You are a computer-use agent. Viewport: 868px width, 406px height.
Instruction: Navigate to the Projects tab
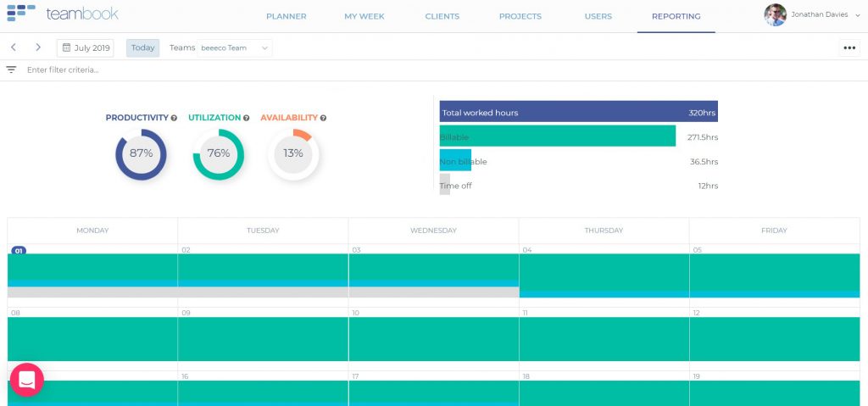[x=520, y=16]
